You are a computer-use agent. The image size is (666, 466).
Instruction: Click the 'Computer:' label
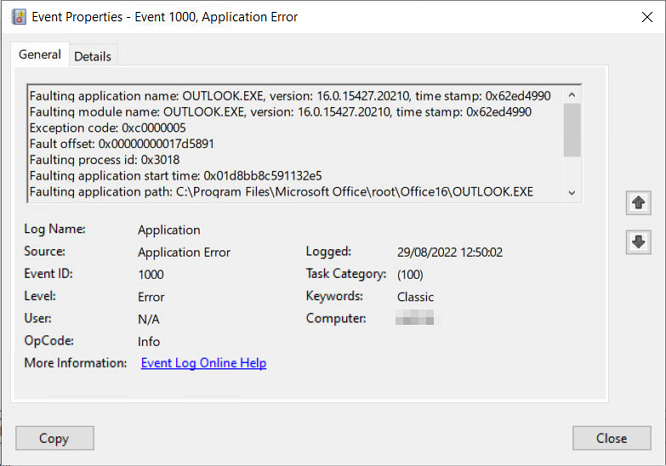(336, 318)
